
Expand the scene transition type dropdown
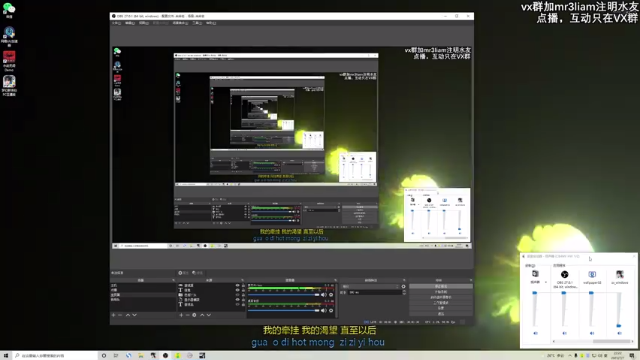[371, 287]
